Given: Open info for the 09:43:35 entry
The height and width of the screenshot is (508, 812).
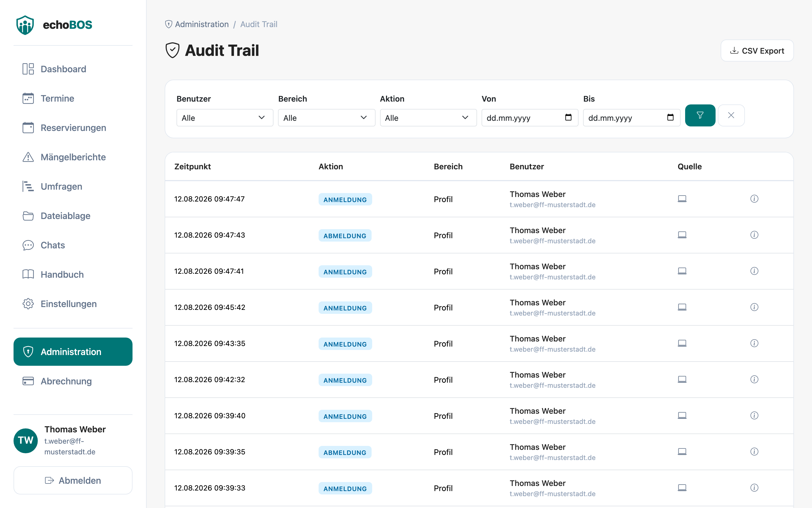Looking at the screenshot, I should pos(754,343).
